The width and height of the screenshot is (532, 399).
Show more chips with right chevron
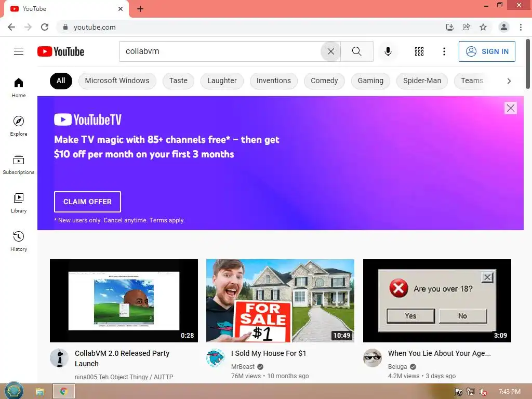pos(509,81)
